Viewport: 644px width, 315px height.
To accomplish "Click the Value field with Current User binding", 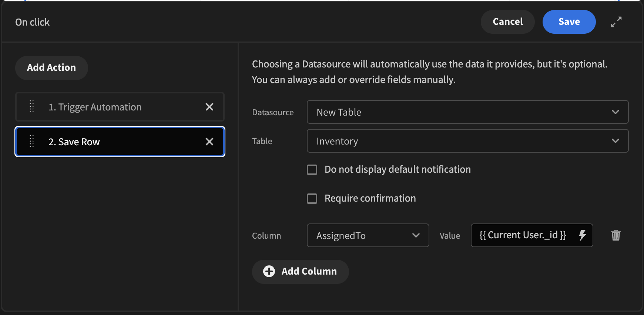I will tap(523, 235).
